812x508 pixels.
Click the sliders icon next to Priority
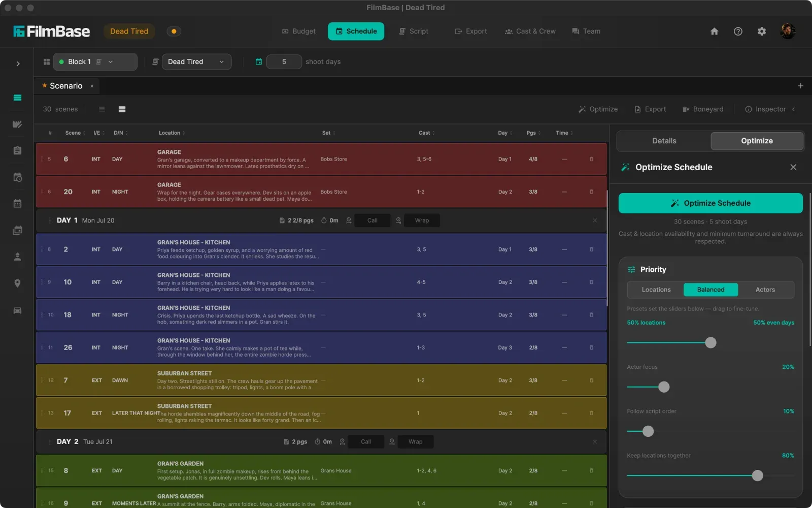(631, 270)
